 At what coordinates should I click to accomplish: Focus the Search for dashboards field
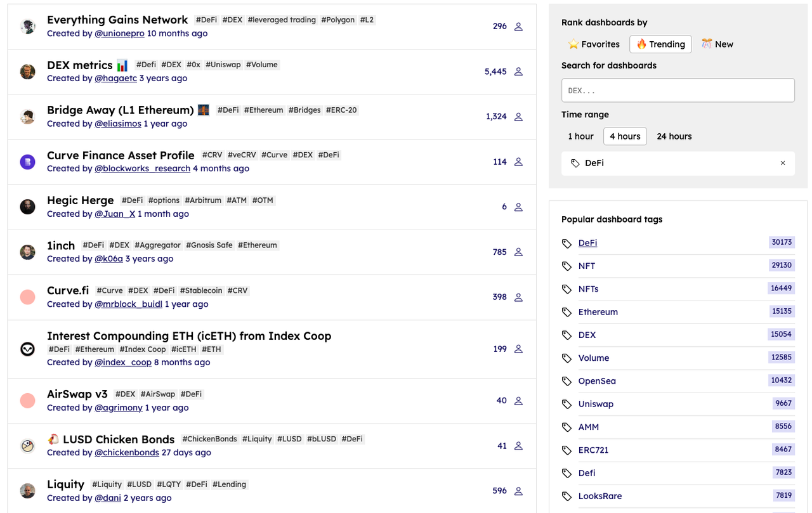tap(678, 90)
